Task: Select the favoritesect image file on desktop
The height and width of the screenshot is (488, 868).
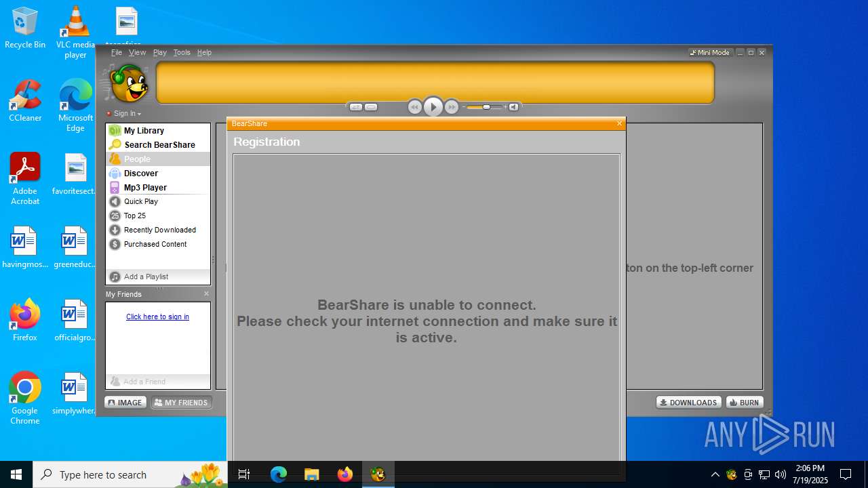Action: click(x=75, y=174)
